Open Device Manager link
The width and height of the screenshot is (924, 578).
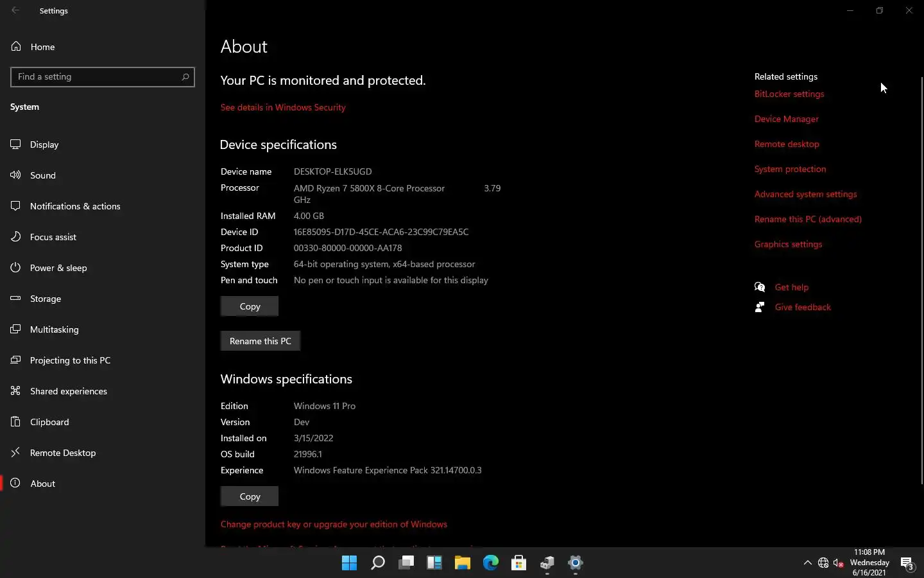pos(787,119)
